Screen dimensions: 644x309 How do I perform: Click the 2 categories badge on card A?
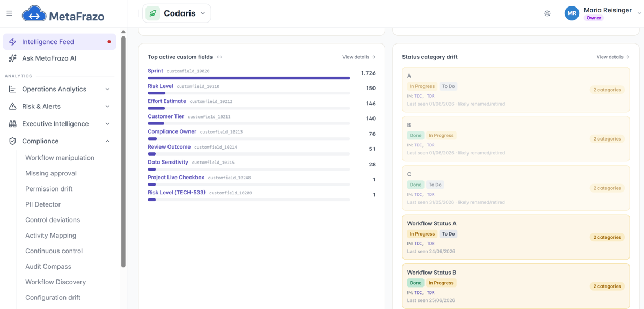608,90
